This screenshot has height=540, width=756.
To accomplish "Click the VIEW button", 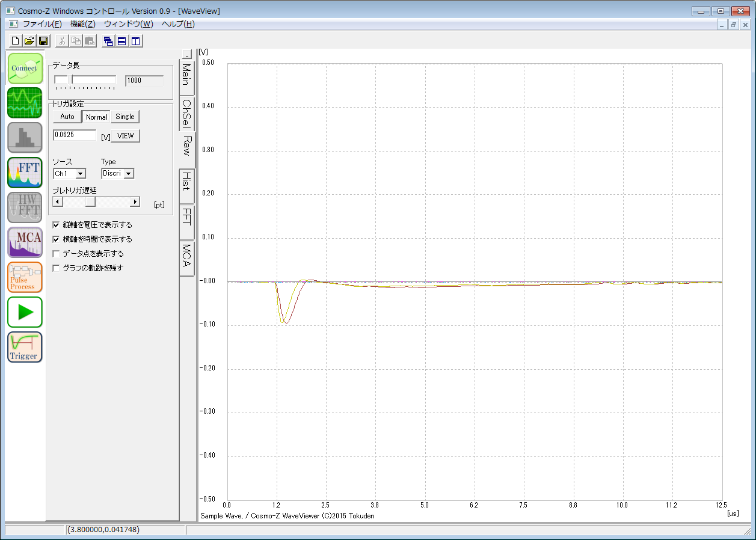I will [x=125, y=136].
